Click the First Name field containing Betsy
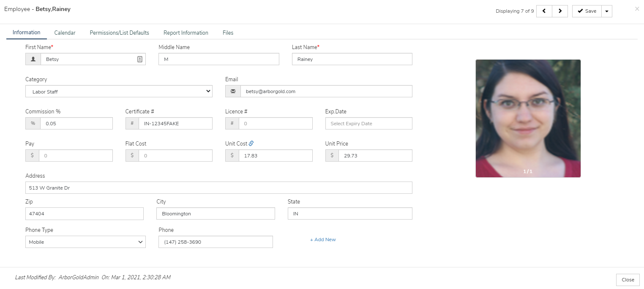644x289 pixels. click(x=93, y=59)
